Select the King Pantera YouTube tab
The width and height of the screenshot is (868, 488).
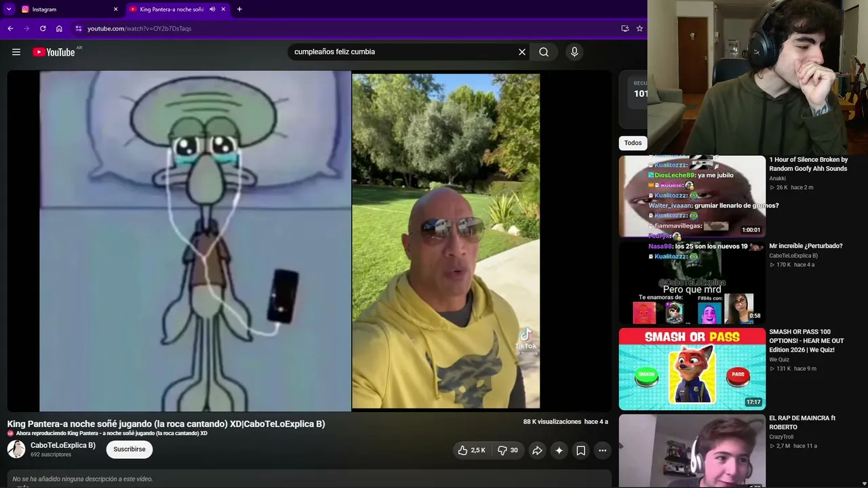click(x=178, y=9)
